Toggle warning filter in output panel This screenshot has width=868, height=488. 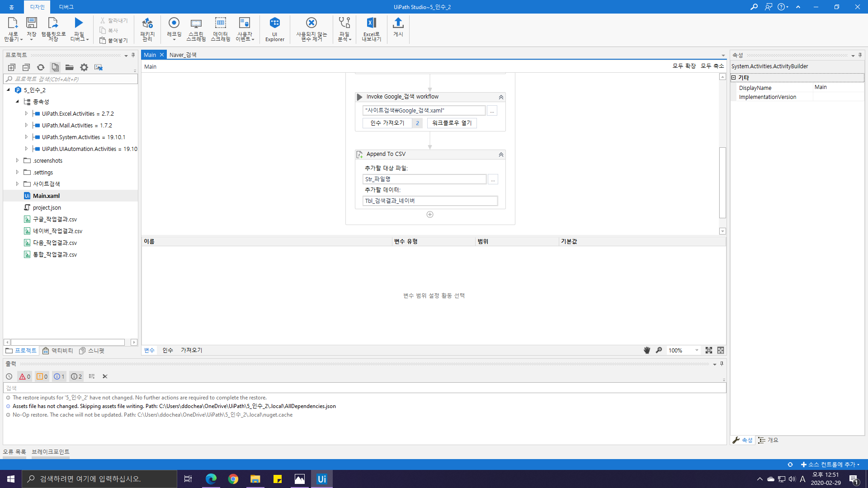(42, 376)
